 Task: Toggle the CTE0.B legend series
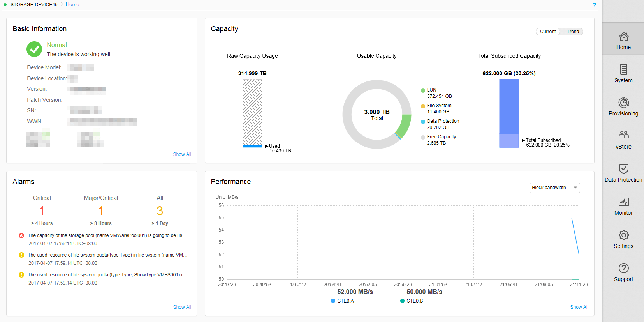coord(412,301)
